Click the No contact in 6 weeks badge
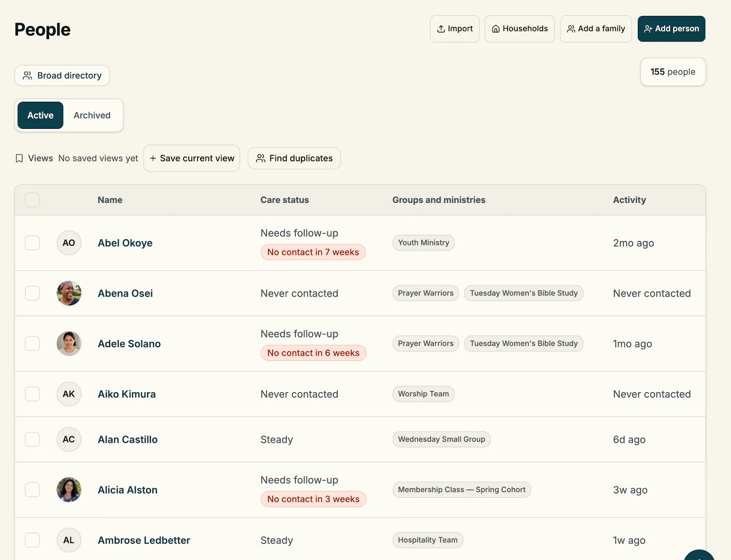This screenshot has width=731, height=560. 313,353
